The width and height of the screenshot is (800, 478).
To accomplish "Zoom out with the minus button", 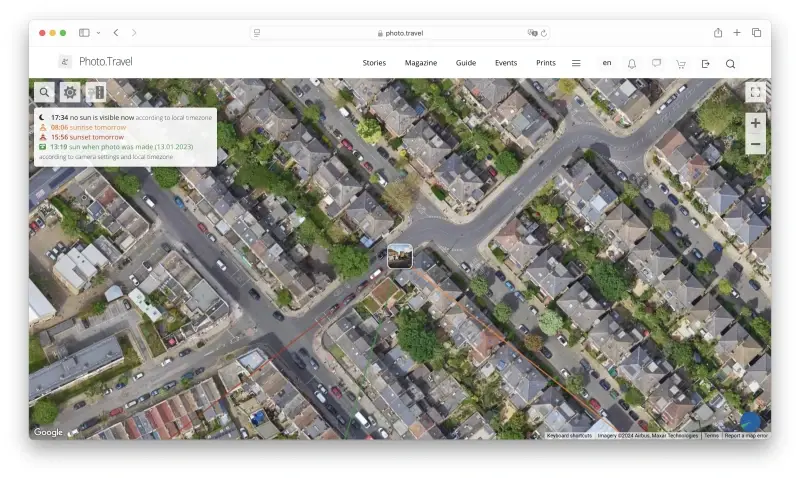I will 755,144.
